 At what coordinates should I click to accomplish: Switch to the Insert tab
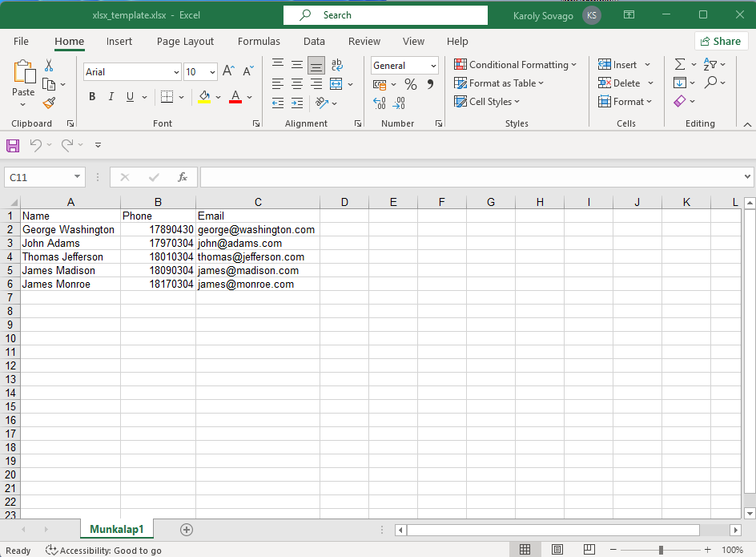(x=119, y=42)
